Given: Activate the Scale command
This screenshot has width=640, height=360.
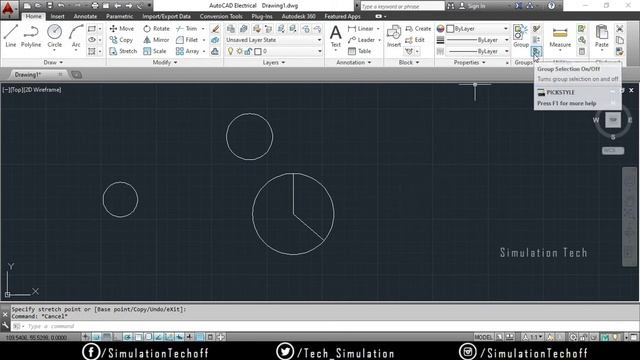Looking at the screenshot, I should (x=155, y=51).
